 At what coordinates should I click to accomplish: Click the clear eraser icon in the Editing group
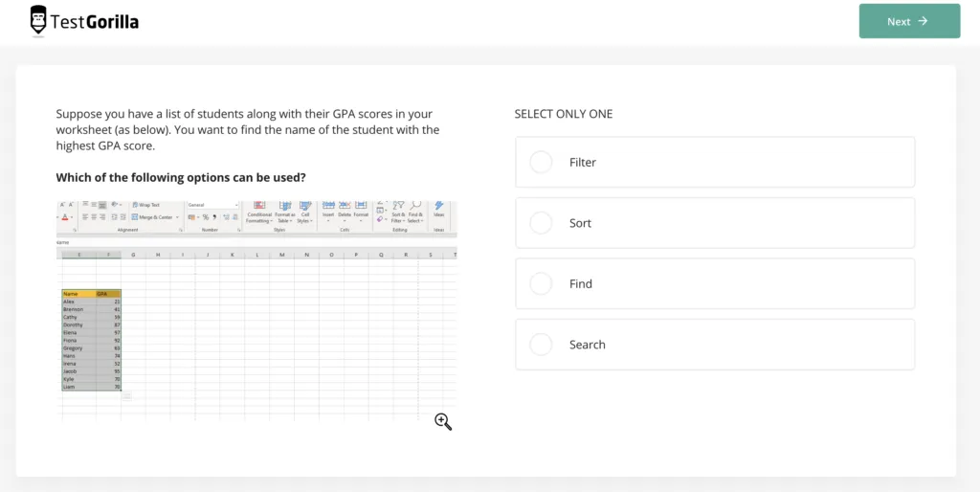pos(381,219)
